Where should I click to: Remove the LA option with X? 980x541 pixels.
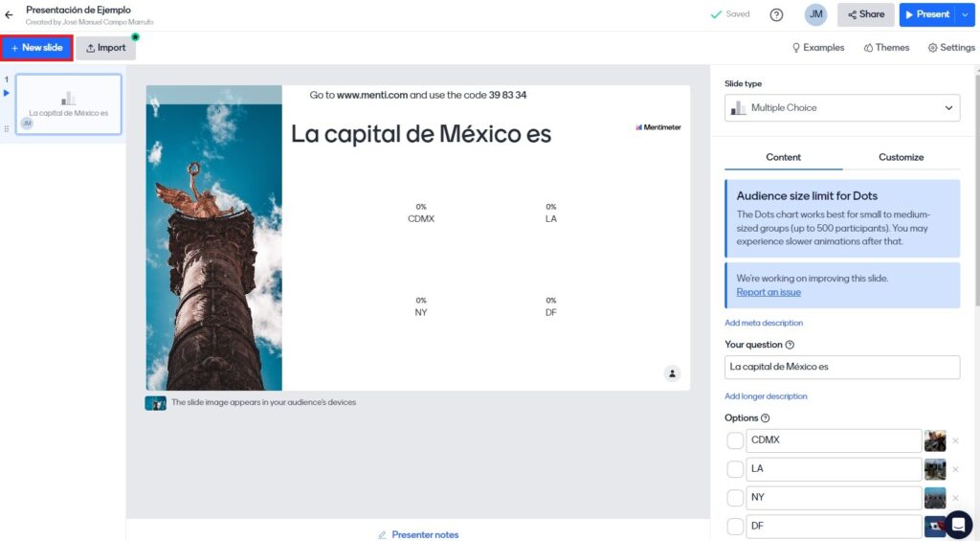click(x=955, y=469)
